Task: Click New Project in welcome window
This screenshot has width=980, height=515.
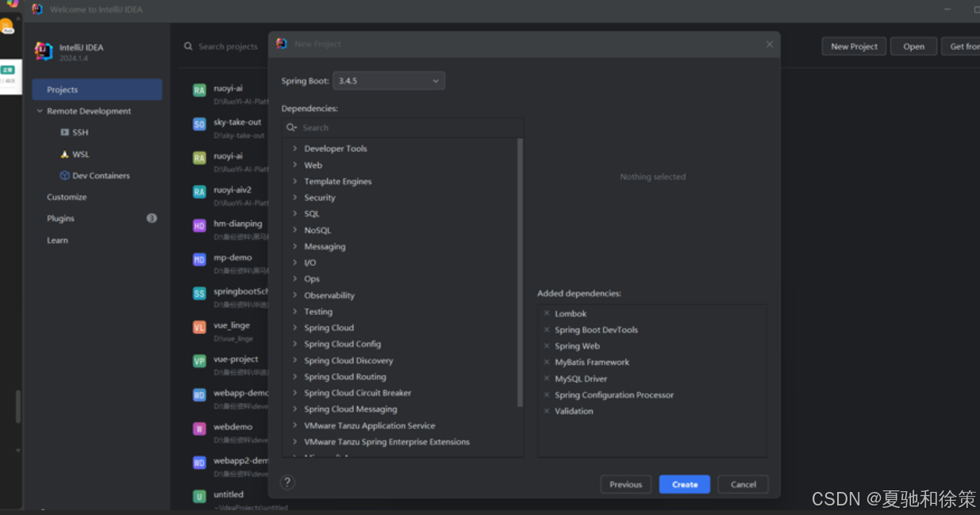Action: (854, 47)
